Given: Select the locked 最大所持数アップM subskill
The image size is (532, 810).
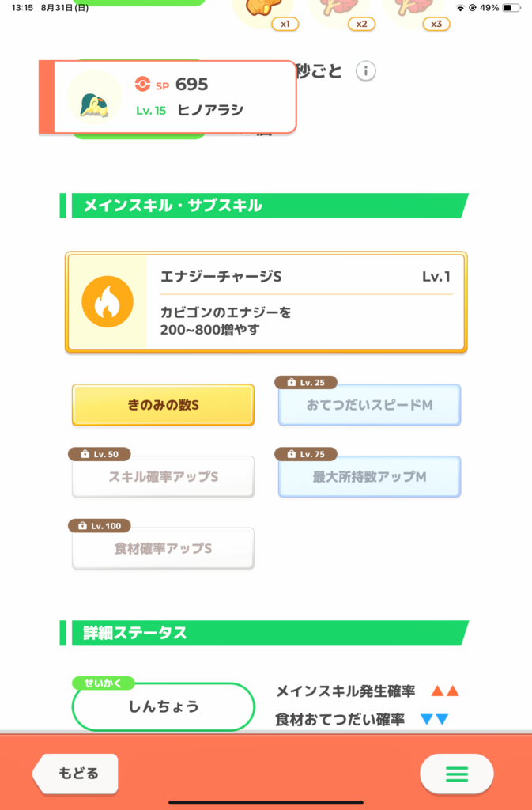Looking at the screenshot, I should point(369,477).
